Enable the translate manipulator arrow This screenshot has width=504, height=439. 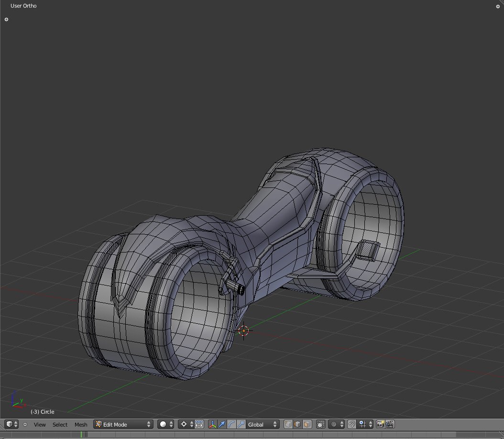pos(222,424)
